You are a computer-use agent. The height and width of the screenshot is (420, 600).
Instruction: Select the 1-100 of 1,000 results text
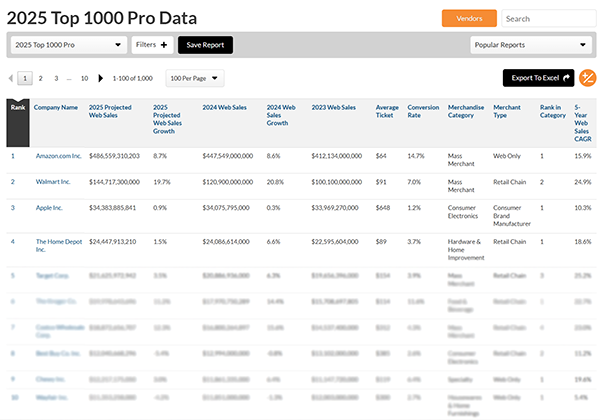click(132, 78)
